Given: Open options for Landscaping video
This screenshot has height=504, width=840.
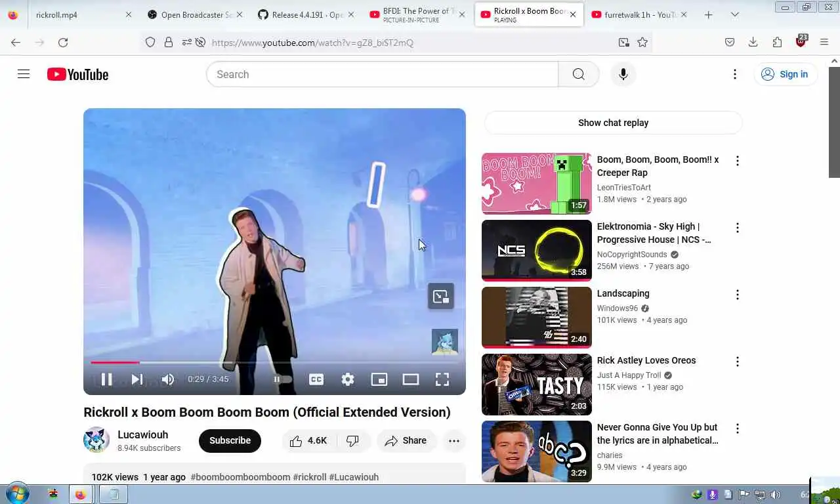Looking at the screenshot, I should [x=737, y=295].
